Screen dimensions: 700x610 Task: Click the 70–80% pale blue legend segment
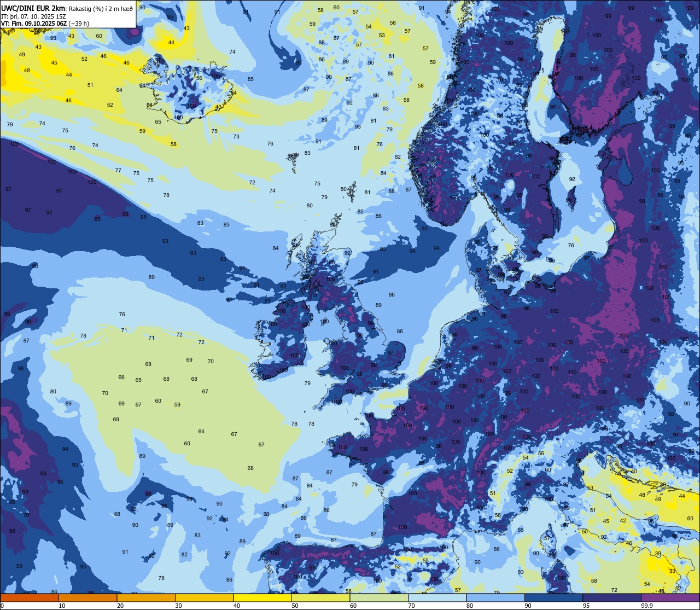(x=437, y=597)
